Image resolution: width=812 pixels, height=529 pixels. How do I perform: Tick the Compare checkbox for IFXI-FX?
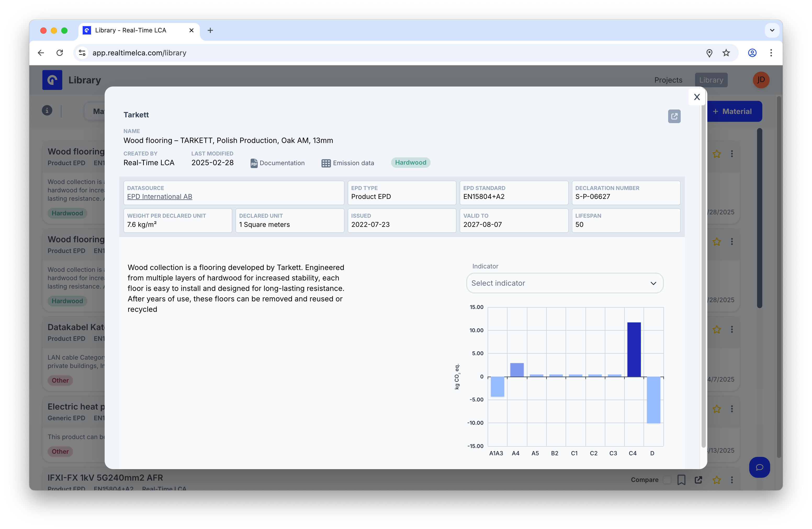(x=667, y=480)
